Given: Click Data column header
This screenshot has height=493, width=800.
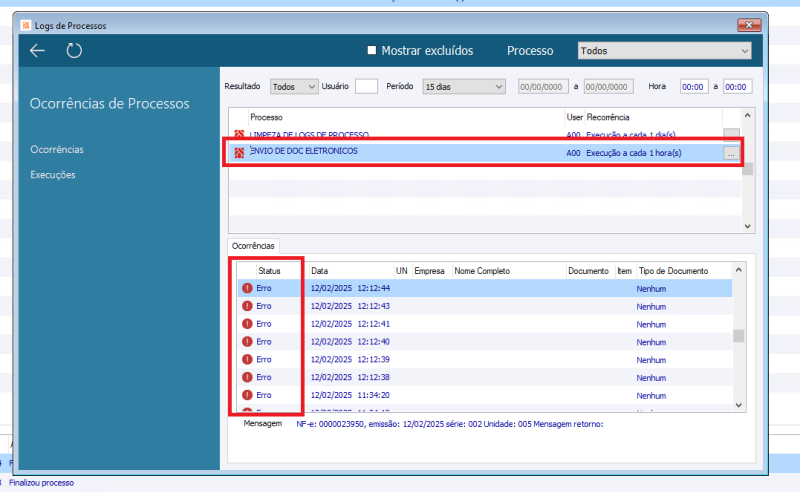Looking at the screenshot, I should point(319,271).
